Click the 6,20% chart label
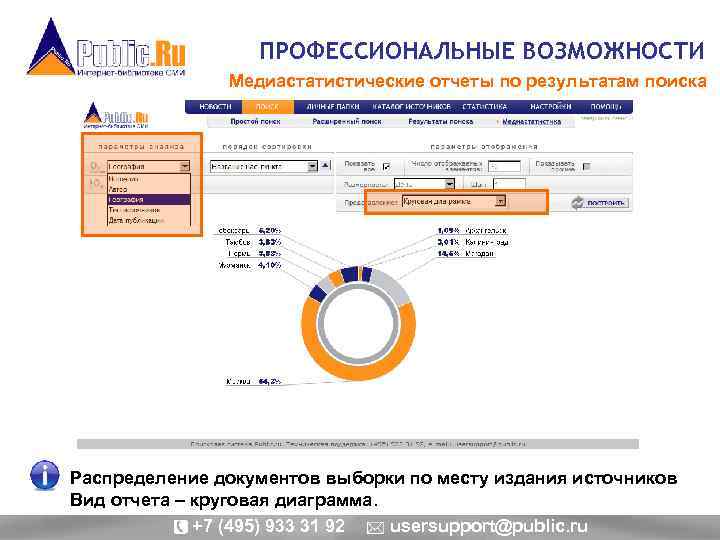The height and width of the screenshot is (540, 720). click(270, 231)
